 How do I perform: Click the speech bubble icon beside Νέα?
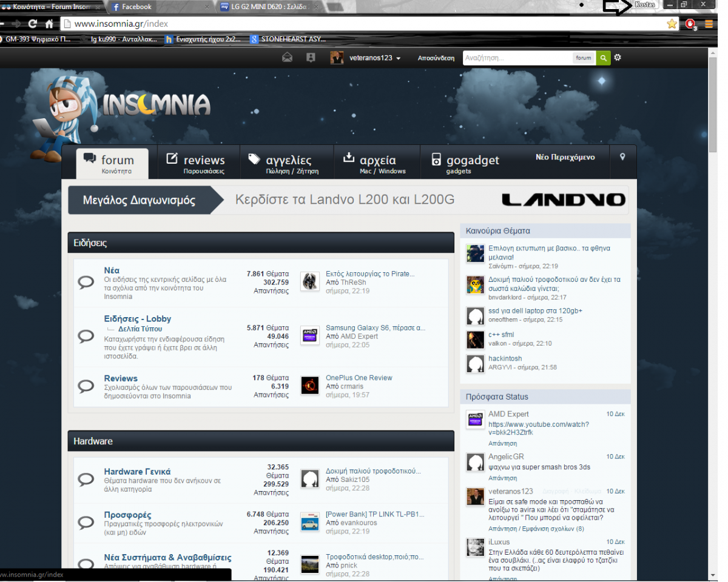pos(86,282)
